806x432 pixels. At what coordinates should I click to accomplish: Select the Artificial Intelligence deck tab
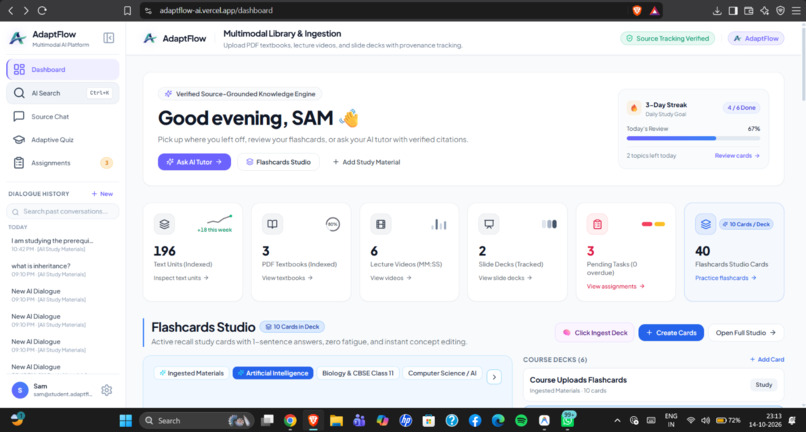[273, 373]
